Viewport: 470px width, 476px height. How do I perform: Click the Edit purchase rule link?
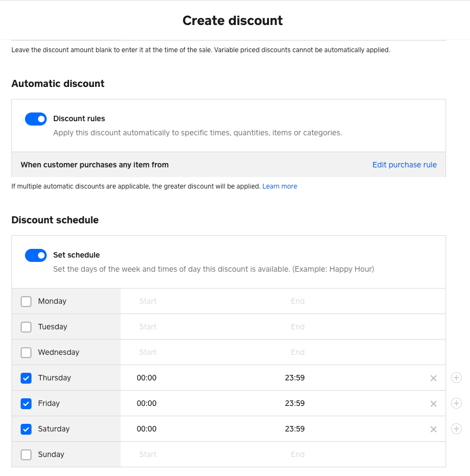click(x=404, y=165)
